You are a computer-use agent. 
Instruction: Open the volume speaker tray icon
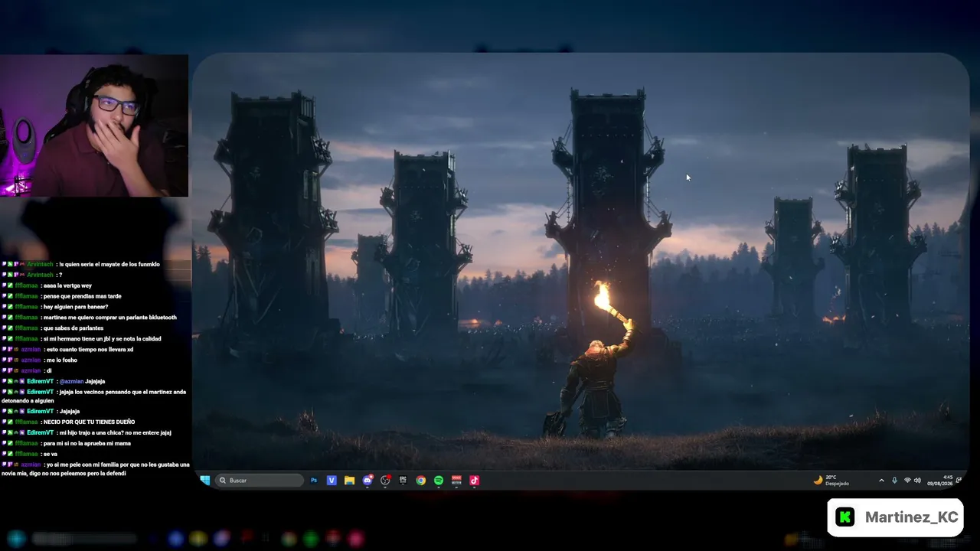917,481
